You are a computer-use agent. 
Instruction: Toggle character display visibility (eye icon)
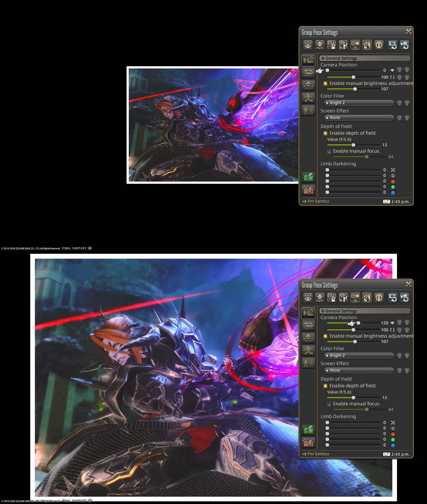[308, 45]
